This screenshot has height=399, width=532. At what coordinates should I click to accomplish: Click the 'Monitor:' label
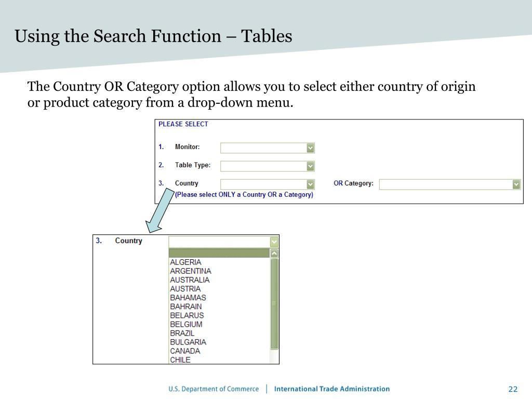pos(187,147)
